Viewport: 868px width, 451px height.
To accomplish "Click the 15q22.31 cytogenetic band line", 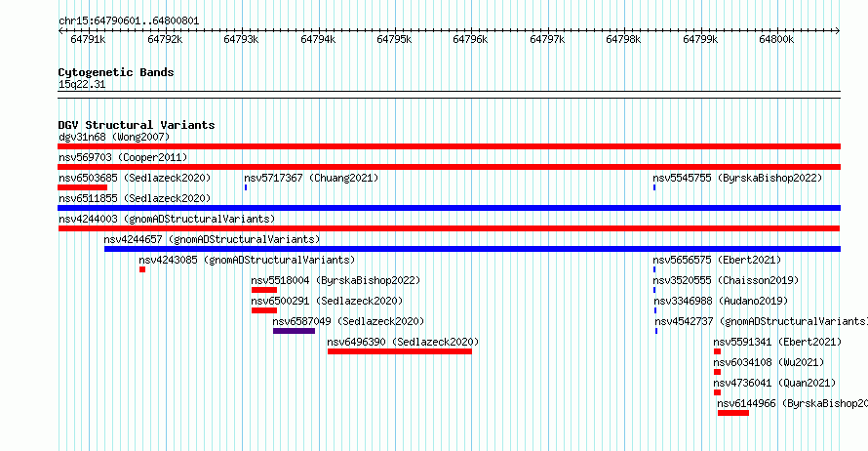I will [449, 95].
